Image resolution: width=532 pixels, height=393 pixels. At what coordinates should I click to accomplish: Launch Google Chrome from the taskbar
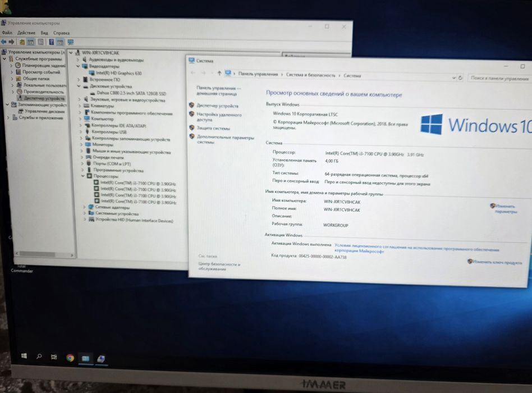[x=70, y=358]
